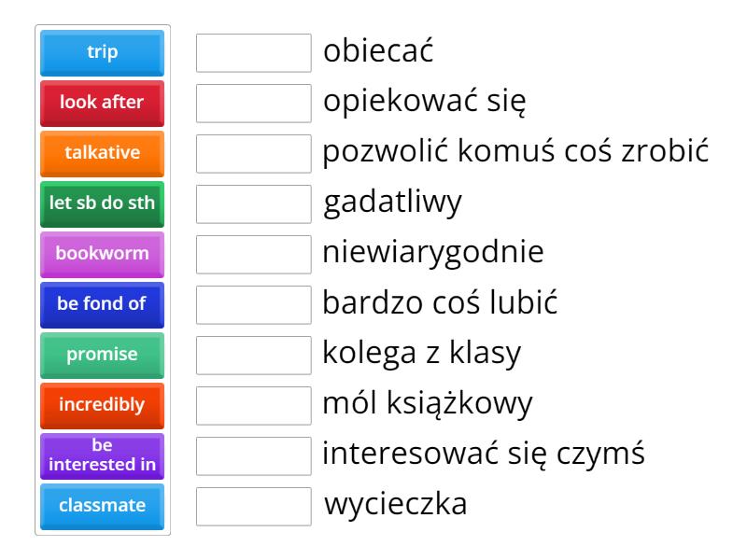The height and width of the screenshot is (560, 747).
Task: Click the orange 'incredibly' tile
Action: (x=103, y=405)
